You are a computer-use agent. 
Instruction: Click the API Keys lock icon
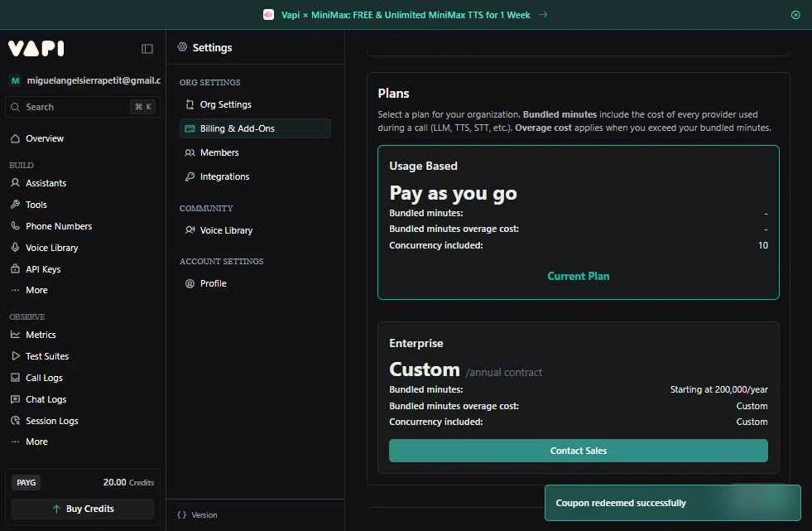coord(16,269)
